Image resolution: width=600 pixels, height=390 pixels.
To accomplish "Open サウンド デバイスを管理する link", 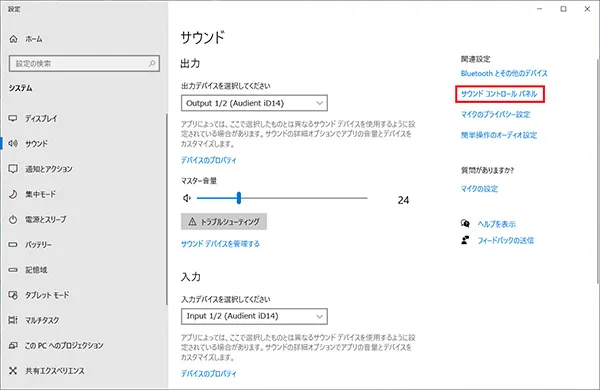I will pyautogui.click(x=220, y=243).
